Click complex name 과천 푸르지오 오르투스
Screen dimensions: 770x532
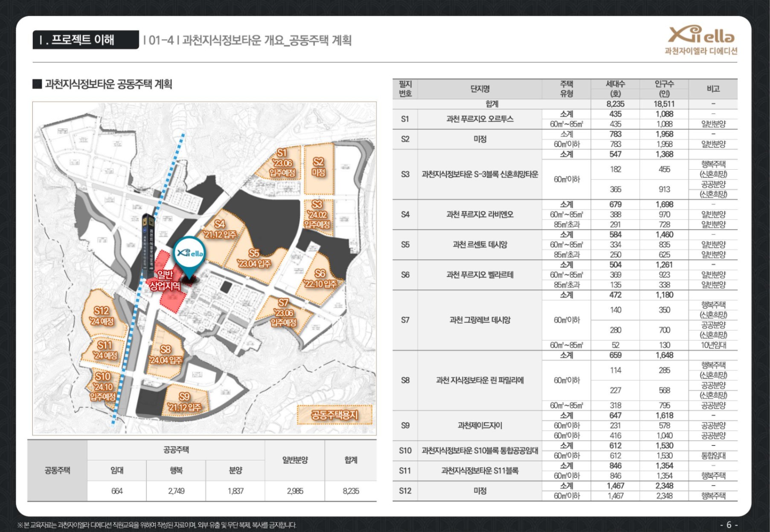(x=480, y=119)
